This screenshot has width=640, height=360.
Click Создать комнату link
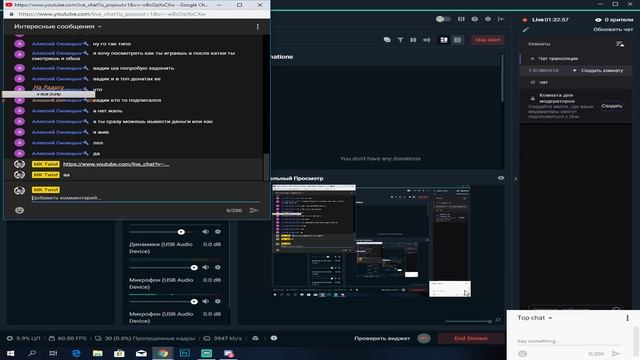click(602, 71)
